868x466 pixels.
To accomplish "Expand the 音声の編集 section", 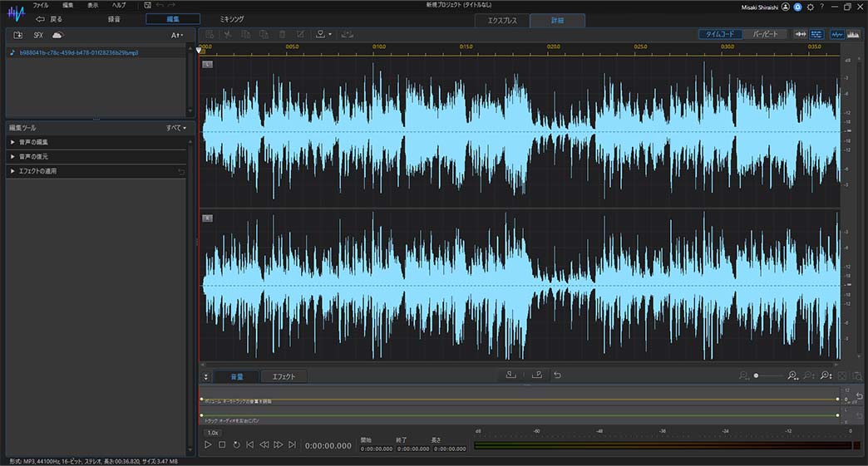I will click(33, 142).
